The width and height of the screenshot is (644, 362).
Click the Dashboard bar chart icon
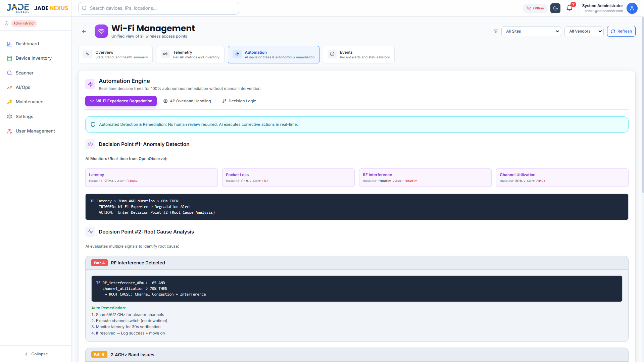pyautogui.click(x=9, y=44)
